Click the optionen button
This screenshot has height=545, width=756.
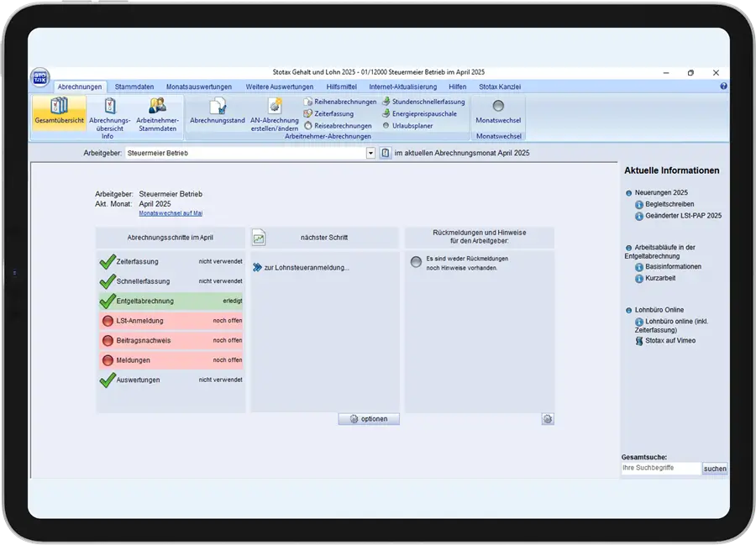pos(369,419)
